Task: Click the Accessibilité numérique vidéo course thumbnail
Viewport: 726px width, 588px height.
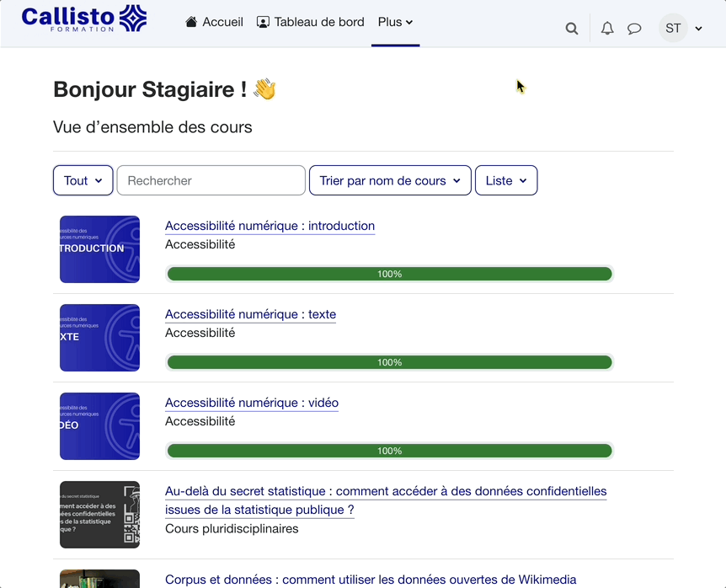Action: 99,426
